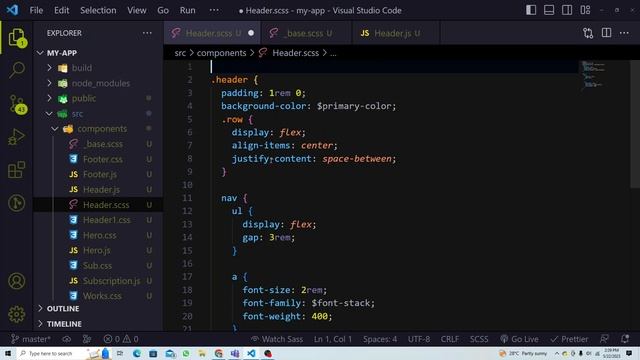Click the src breadcrumb
This screenshot has width=640, height=360.
[x=180, y=53]
